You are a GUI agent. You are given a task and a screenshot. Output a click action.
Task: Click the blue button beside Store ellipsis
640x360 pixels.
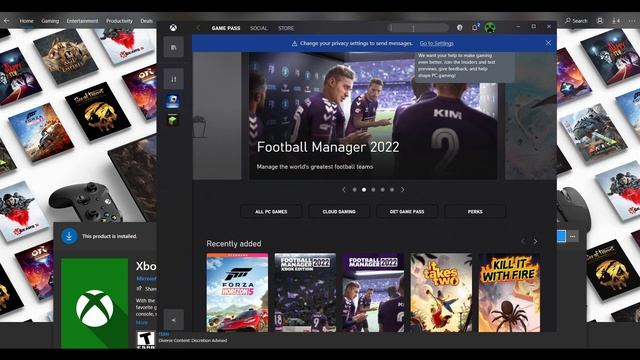click(x=561, y=236)
